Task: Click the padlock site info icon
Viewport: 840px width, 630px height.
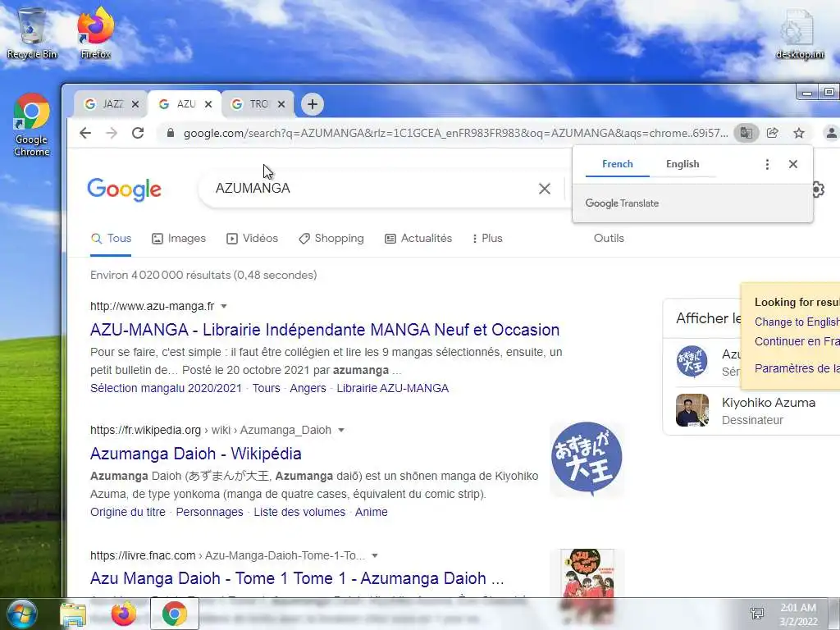Action: click(x=171, y=133)
